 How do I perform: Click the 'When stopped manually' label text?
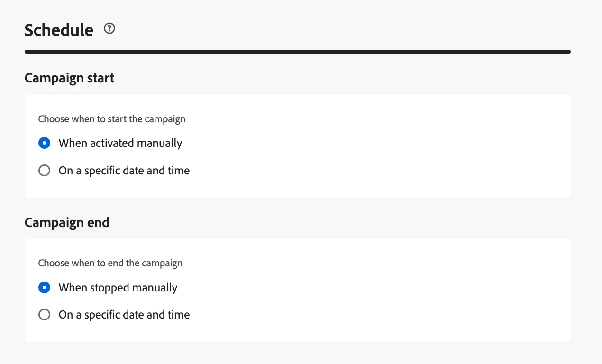pos(118,288)
